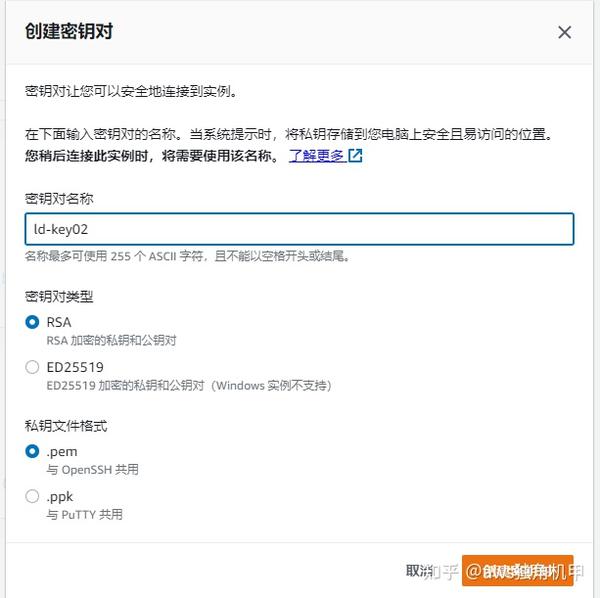Confirm with the orange create key pair button

pos(517,570)
